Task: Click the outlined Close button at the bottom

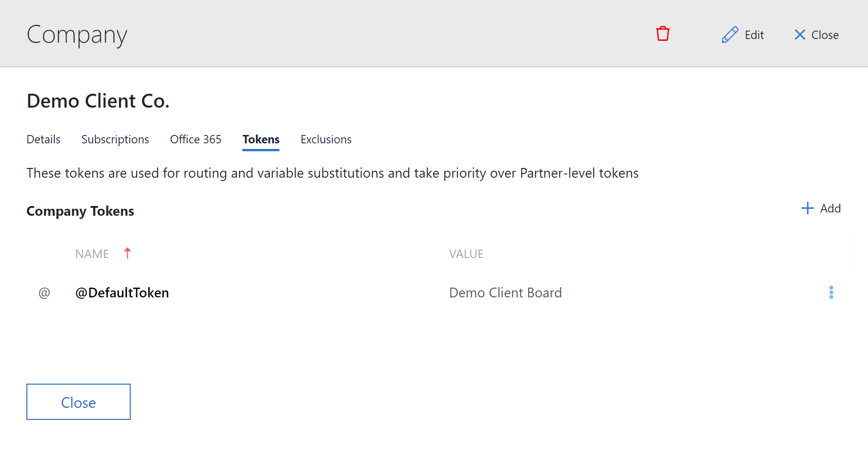Action: 78,402
